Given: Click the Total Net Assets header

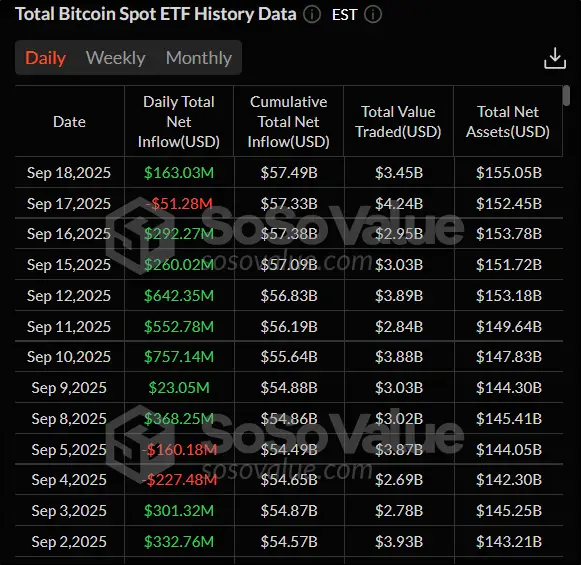Looking at the screenshot, I should point(508,122).
